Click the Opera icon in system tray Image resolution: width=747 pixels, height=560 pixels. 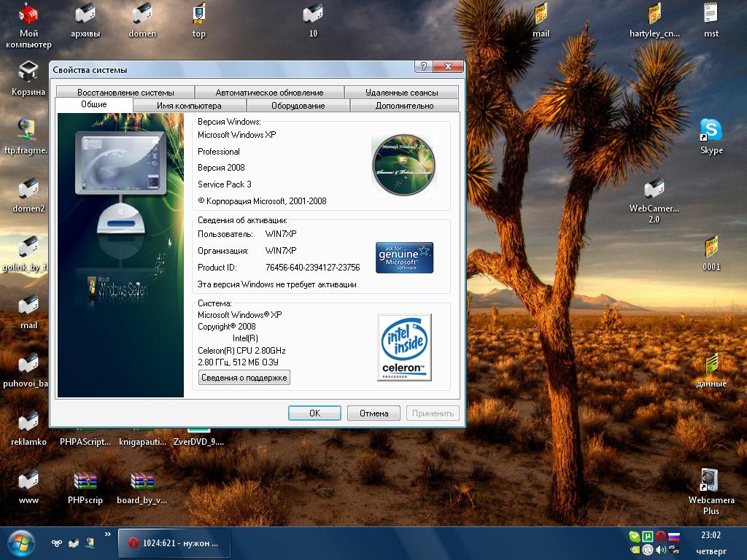point(661,537)
